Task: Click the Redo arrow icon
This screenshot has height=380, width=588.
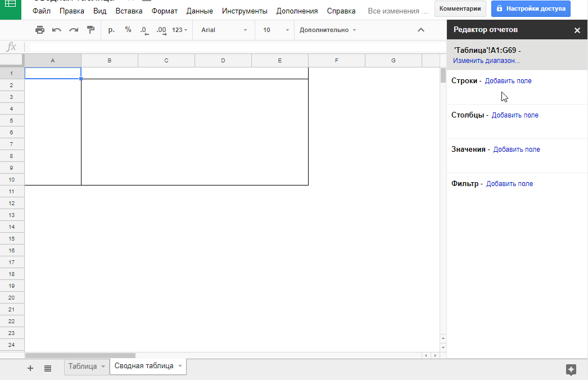Action: (x=74, y=30)
